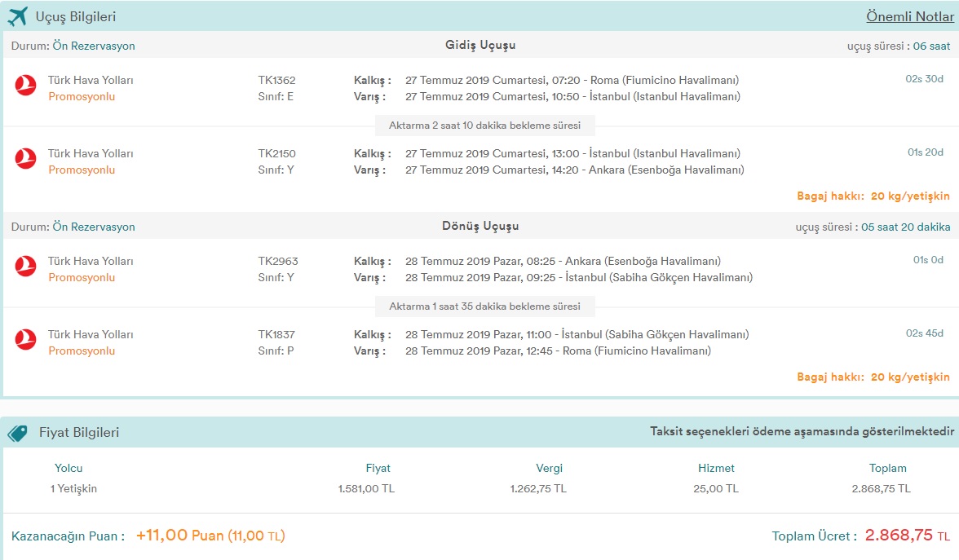Screen dimensions: 959x560
Task: Click the 1.262,75 TL tax cell
Action: 538,489
